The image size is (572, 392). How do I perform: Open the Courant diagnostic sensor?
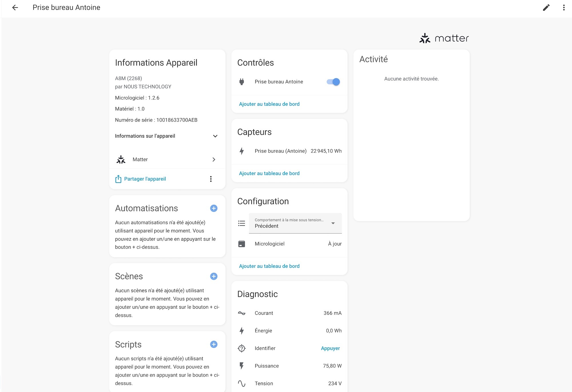pyautogui.click(x=289, y=313)
